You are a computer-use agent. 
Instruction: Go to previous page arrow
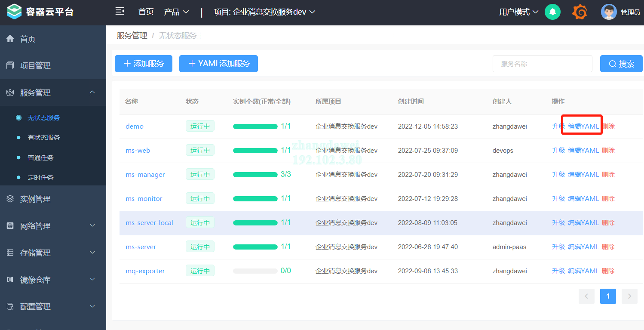[586, 296]
